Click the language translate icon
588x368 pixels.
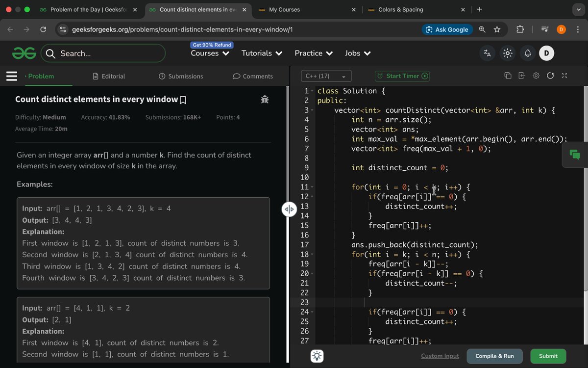[487, 53]
